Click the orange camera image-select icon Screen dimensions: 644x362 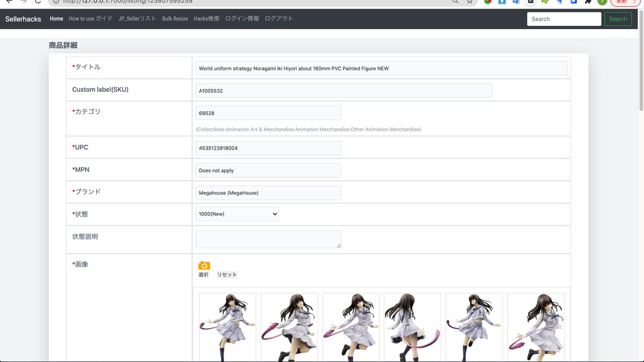(204, 265)
